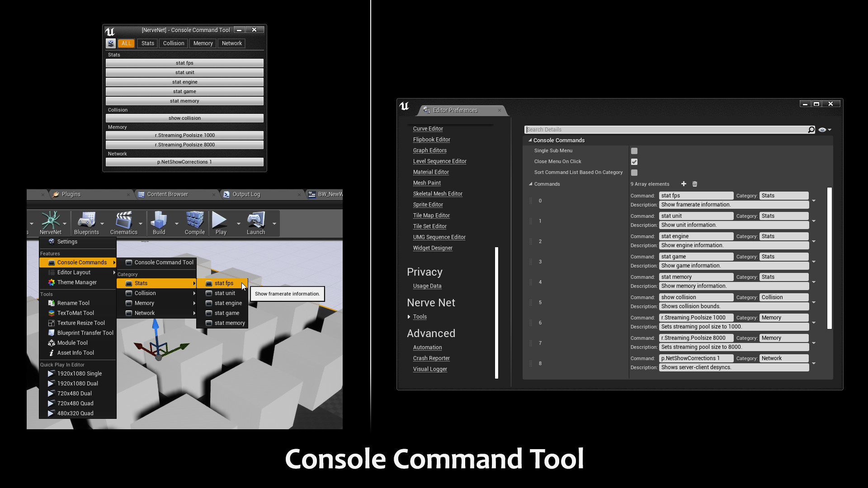Viewport: 868px width, 488px height.
Task: Open the Rename Tool
Action: (78, 303)
